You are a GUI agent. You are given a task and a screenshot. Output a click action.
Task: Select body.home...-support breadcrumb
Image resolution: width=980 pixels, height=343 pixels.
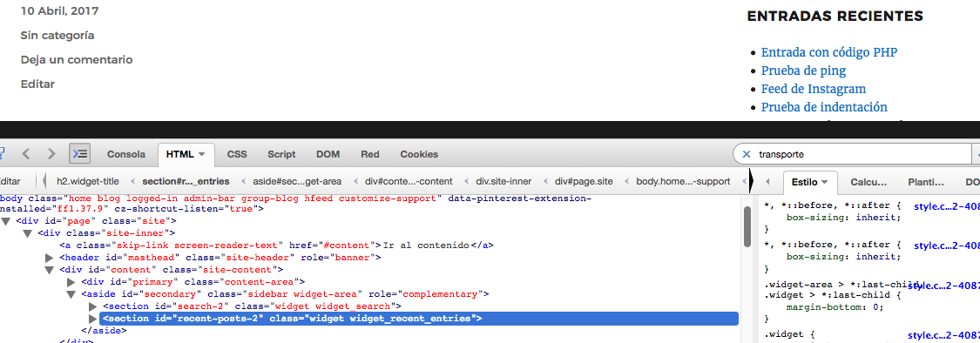click(683, 181)
